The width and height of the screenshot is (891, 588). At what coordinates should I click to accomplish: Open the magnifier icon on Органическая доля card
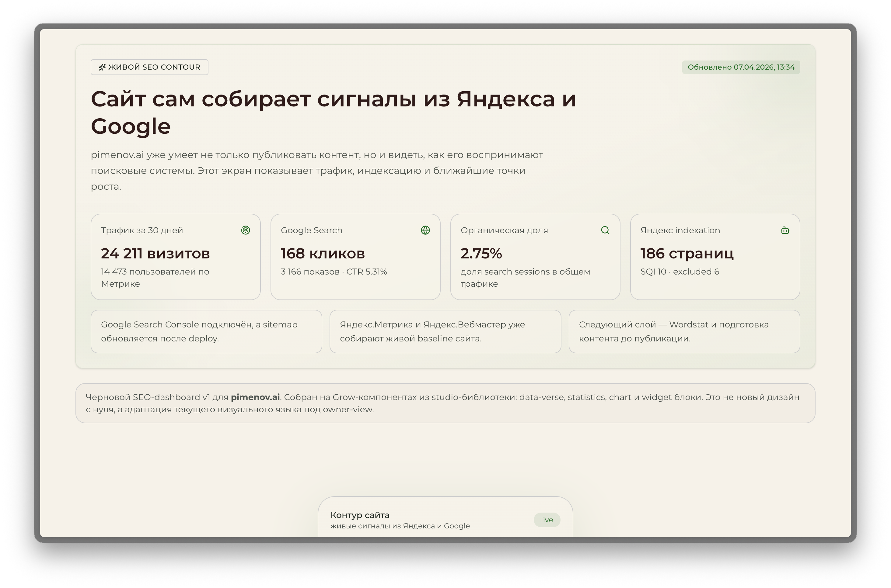pos(605,230)
